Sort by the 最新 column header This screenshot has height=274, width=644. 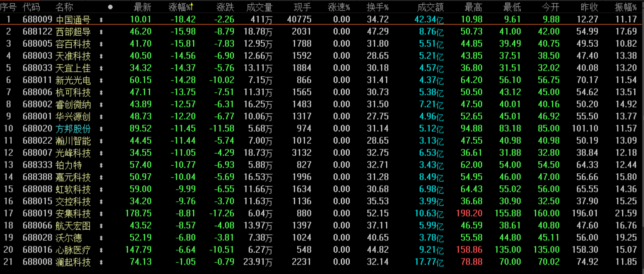tap(142, 7)
